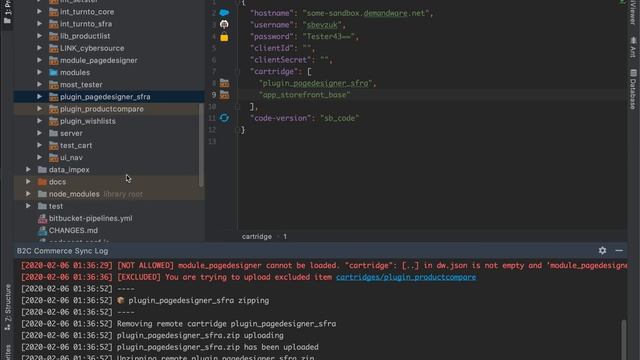Click the test_cart cartridge folder icon
The image size is (640, 360).
coord(53,145)
